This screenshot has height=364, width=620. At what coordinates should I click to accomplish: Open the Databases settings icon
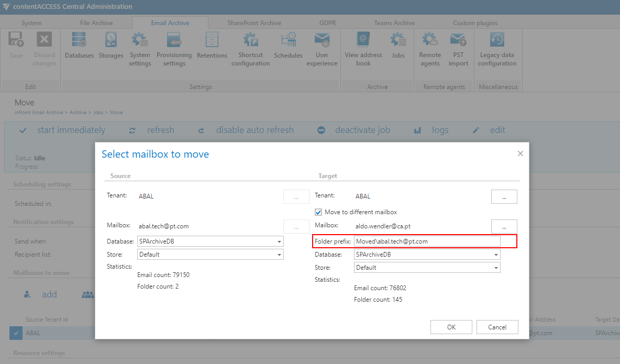click(79, 46)
